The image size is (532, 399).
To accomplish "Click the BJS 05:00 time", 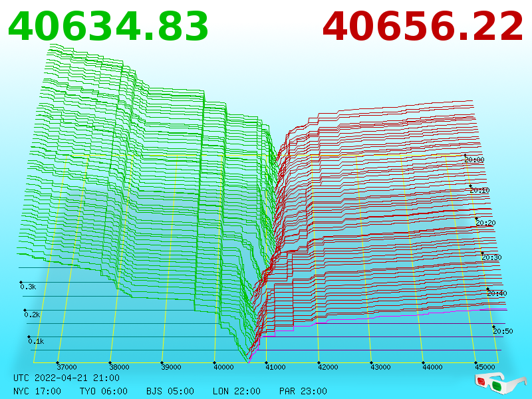I will coord(170,391).
